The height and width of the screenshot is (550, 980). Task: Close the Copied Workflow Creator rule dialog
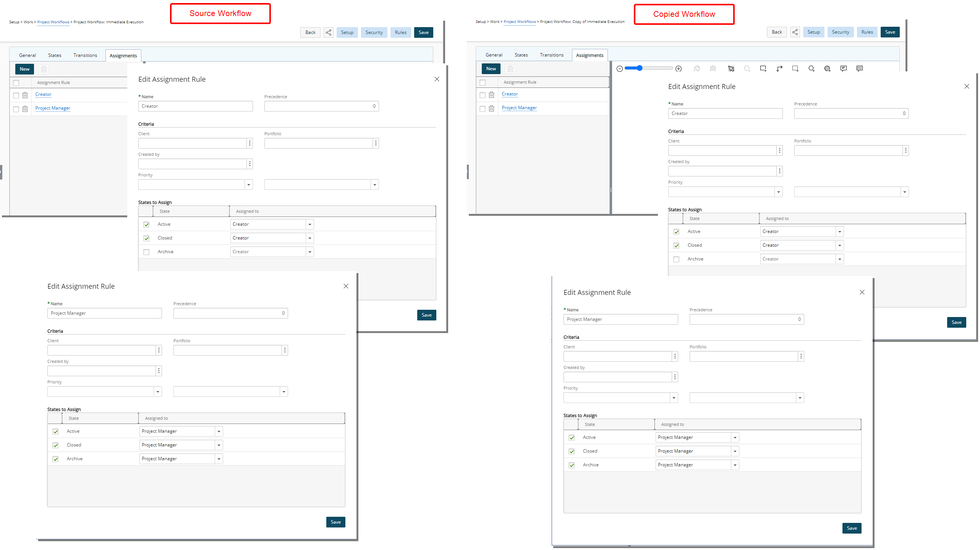pyautogui.click(x=967, y=86)
